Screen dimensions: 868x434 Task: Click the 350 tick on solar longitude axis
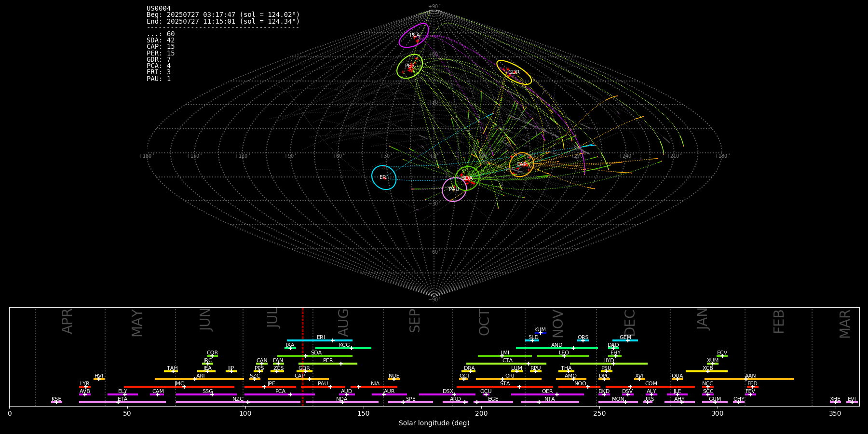pos(835,413)
